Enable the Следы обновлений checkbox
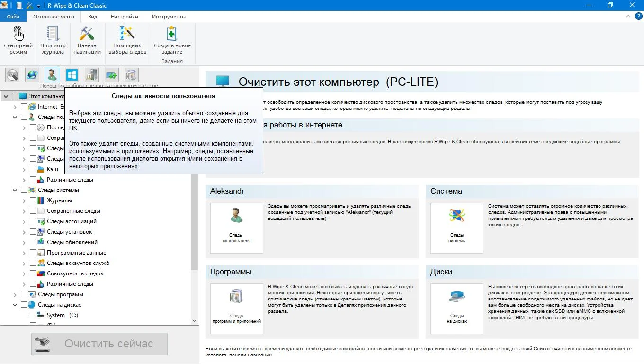Image resolution: width=644 pixels, height=364 pixels. point(33,242)
